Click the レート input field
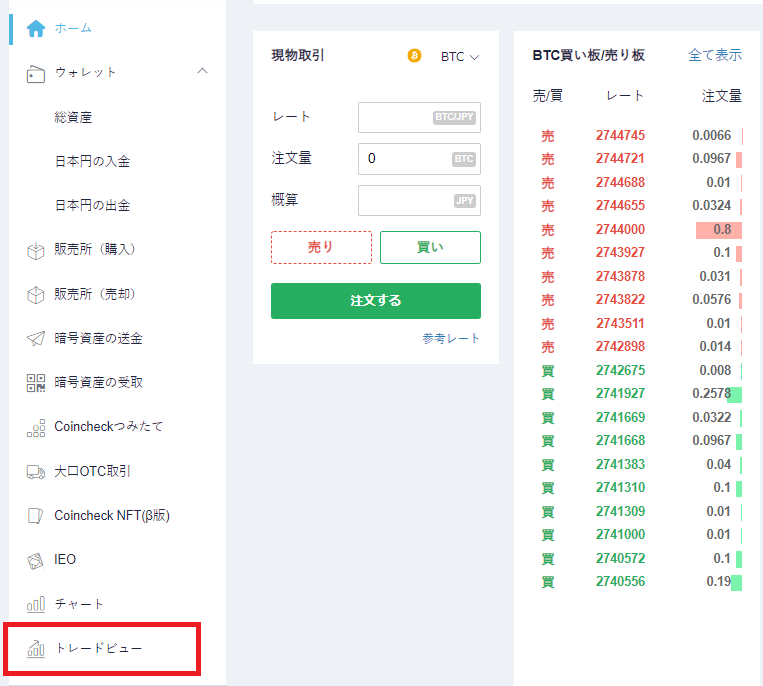Image resolution: width=763 pixels, height=686 pixels. point(418,117)
